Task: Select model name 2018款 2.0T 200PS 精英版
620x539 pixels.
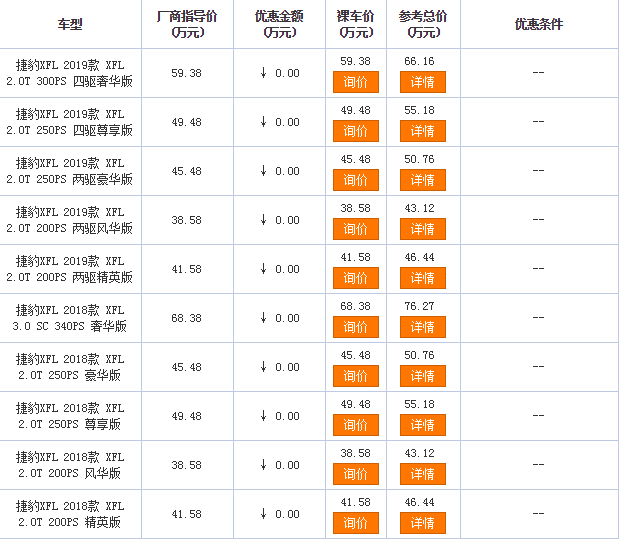Action: (x=70, y=514)
